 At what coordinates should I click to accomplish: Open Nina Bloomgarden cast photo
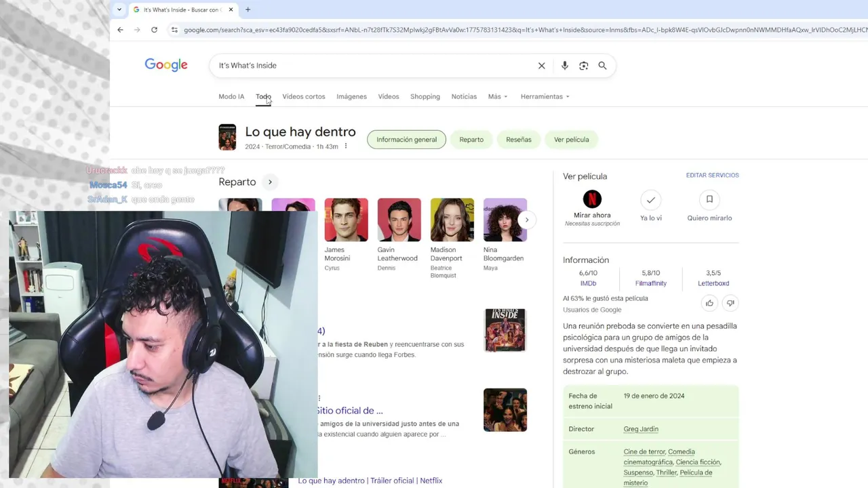pos(505,220)
